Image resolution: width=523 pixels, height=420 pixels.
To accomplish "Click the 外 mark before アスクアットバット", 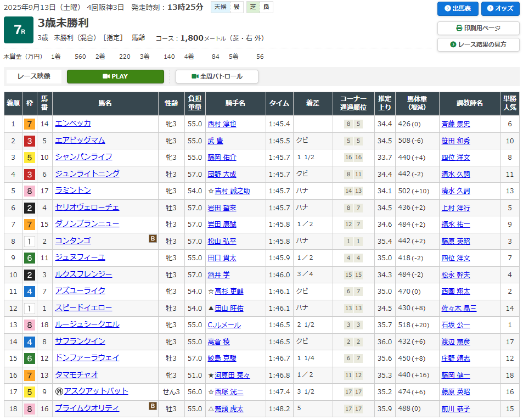I will click(59, 391).
